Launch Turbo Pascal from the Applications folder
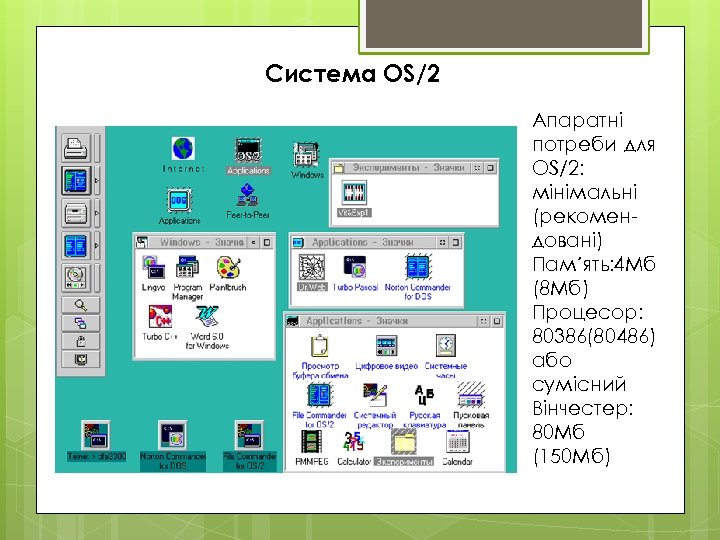Viewport: 720px width, 540px height. (355, 267)
